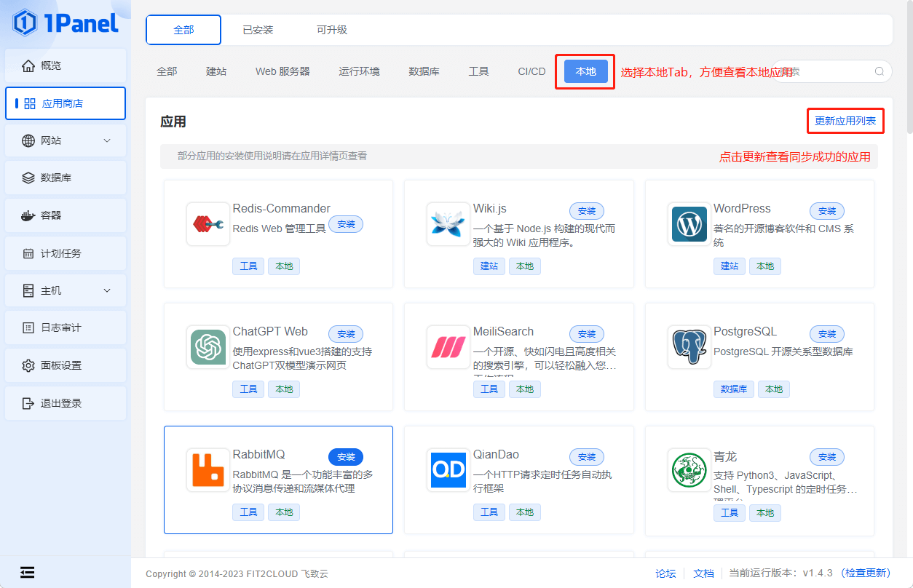Click the ChatGPT Web title text
Image resolution: width=913 pixels, height=588 pixels.
[x=270, y=332]
